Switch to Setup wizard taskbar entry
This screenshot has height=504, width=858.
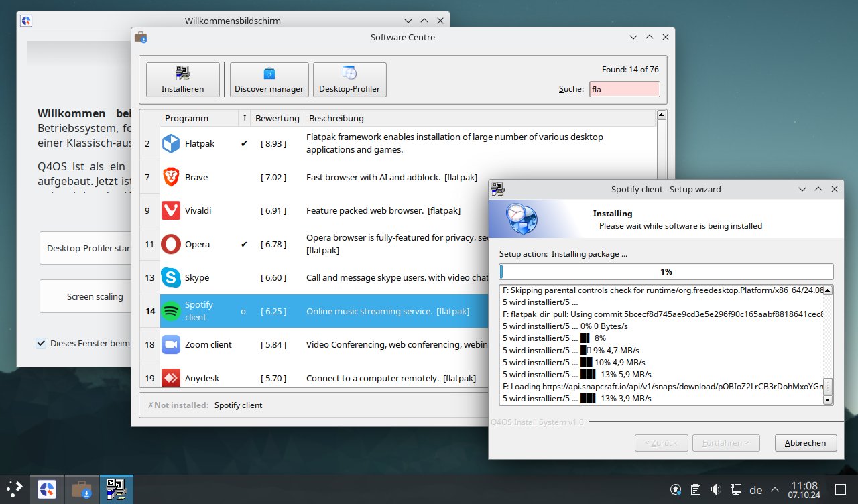click(117, 489)
